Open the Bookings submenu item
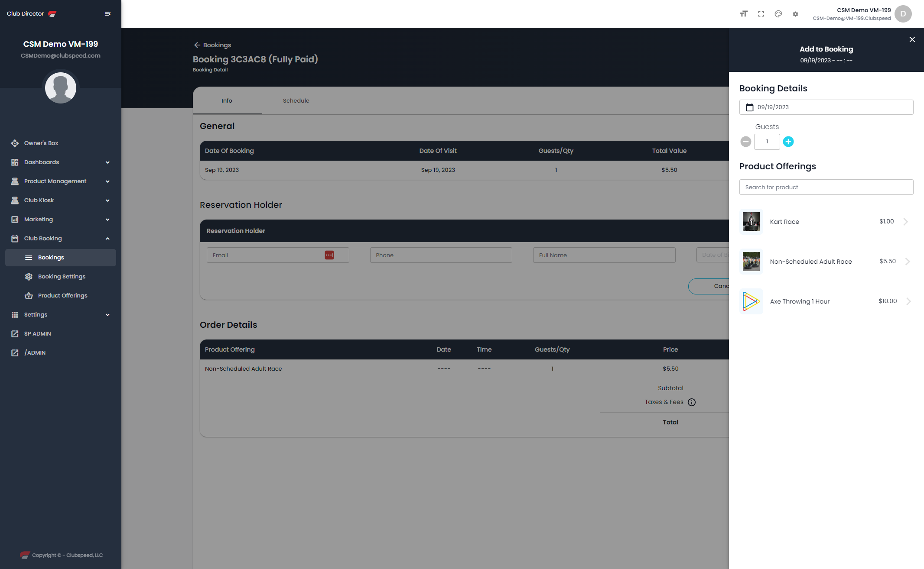 tap(61, 258)
